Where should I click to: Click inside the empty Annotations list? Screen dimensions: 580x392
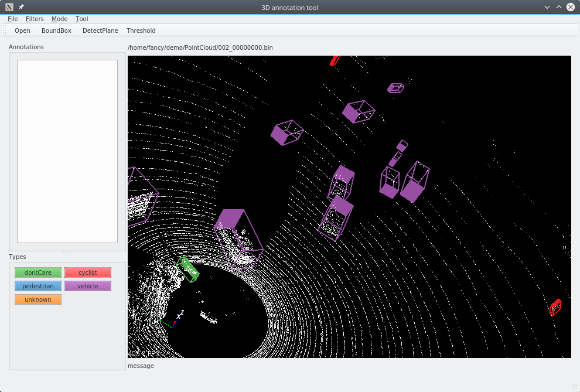[x=67, y=152]
